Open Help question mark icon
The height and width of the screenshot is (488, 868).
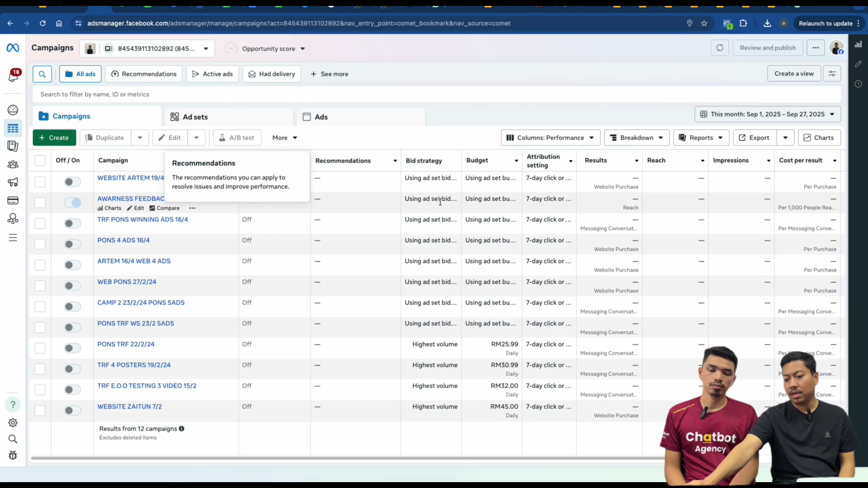coord(13,404)
